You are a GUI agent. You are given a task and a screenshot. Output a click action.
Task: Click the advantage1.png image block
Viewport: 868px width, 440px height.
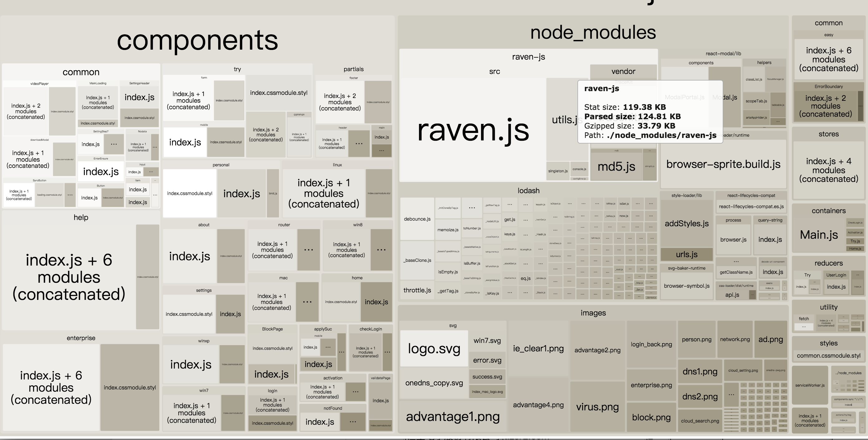(x=452, y=416)
